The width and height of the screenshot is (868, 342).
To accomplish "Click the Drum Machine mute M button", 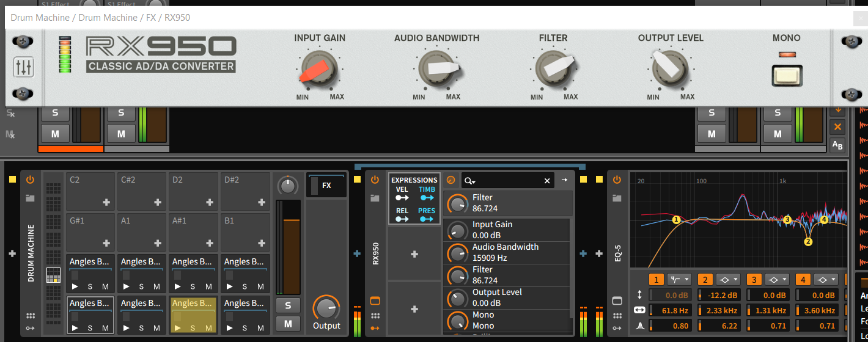I will point(288,324).
